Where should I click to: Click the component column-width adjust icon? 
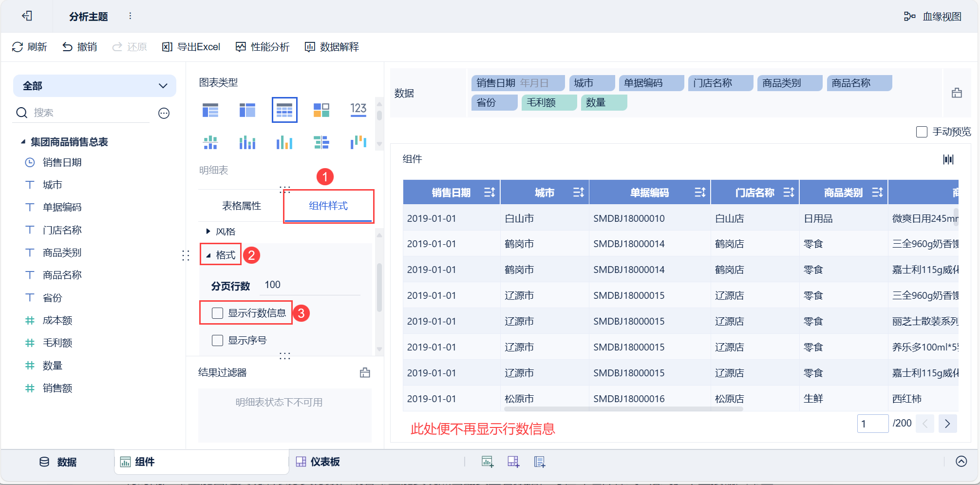[x=948, y=159]
